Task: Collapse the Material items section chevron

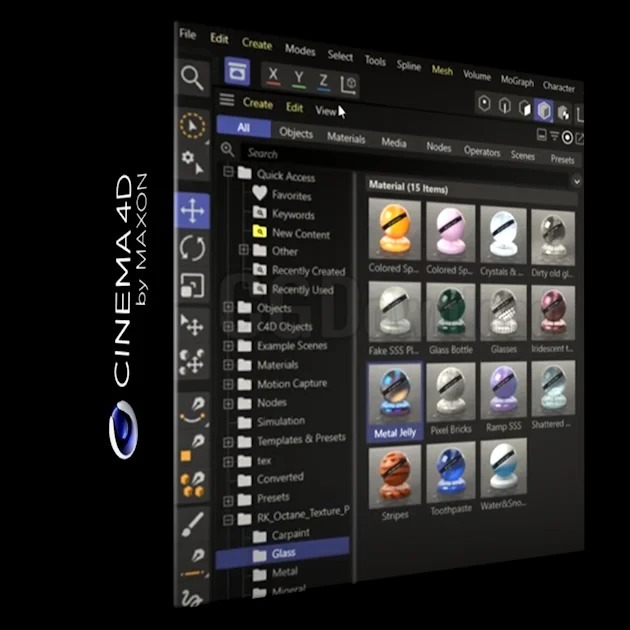Action: [576, 182]
